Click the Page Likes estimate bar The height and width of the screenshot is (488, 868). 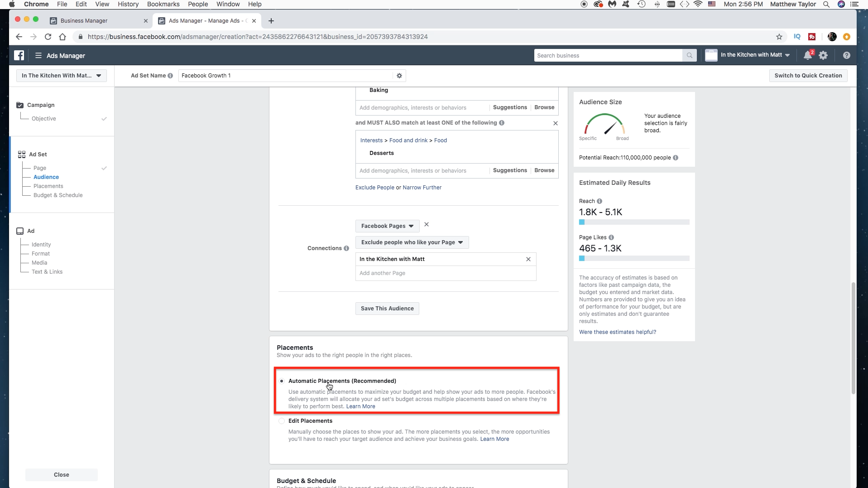[x=634, y=258]
